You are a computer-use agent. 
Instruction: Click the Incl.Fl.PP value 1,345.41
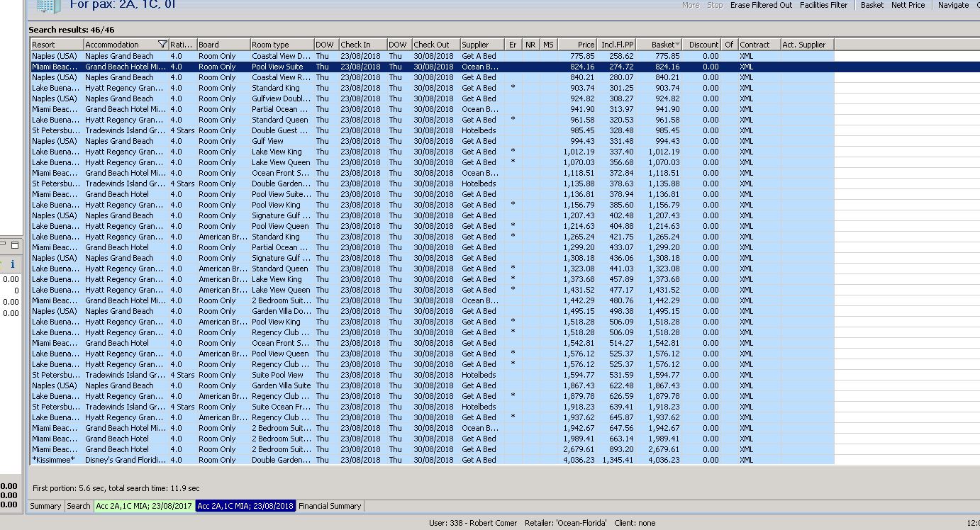(x=618, y=460)
